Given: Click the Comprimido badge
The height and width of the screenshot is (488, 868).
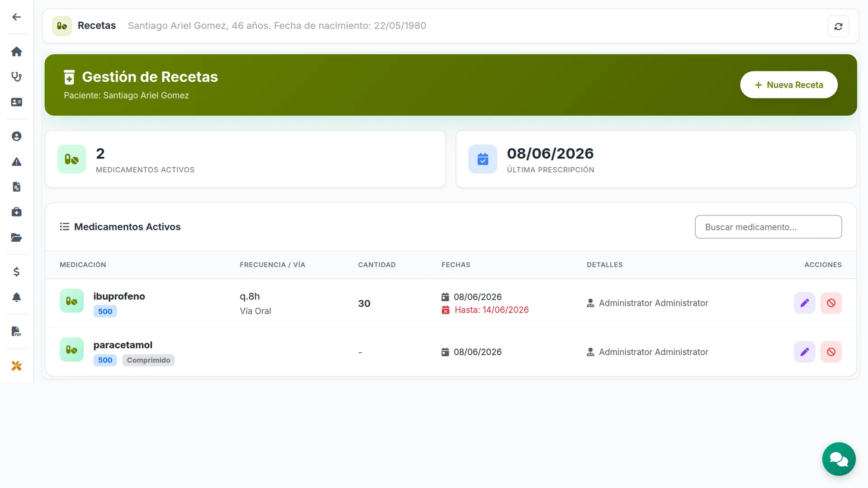Looking at the screenshot, I should (x=148, y=360).
